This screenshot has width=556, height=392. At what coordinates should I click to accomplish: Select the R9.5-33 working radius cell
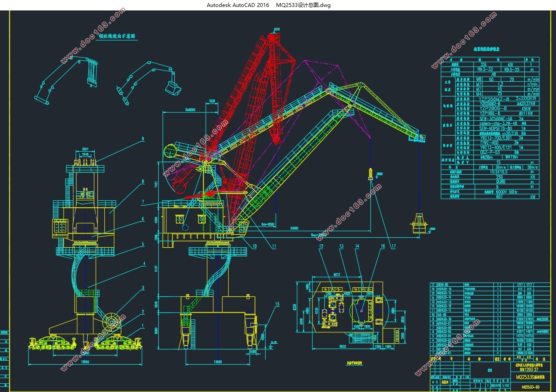[485, 70]
